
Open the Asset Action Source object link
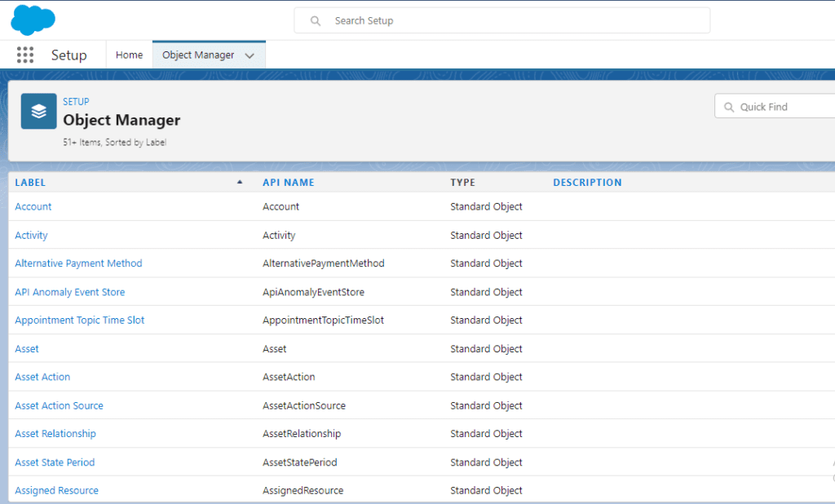(59, 406)
